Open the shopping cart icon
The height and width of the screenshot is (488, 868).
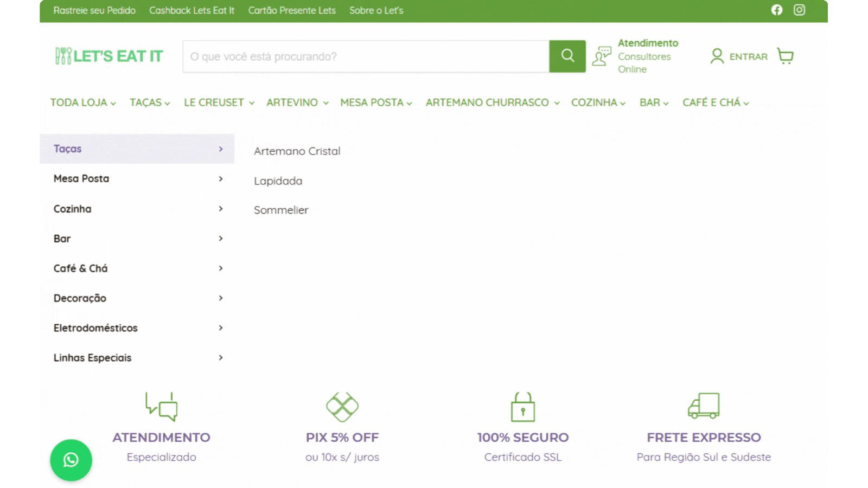[x=785, y=56]
